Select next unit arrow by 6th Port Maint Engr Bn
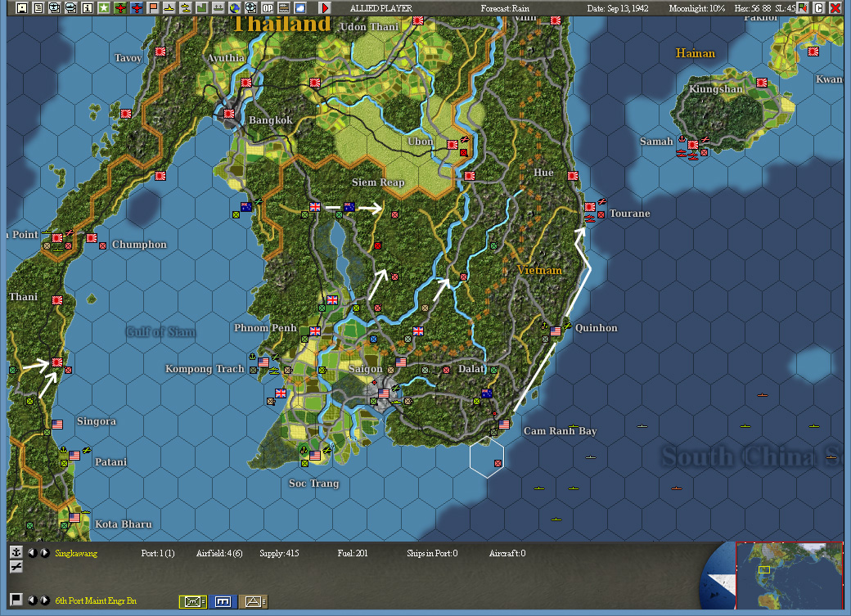Screen dimensions: 851x616 coord(45,600)
